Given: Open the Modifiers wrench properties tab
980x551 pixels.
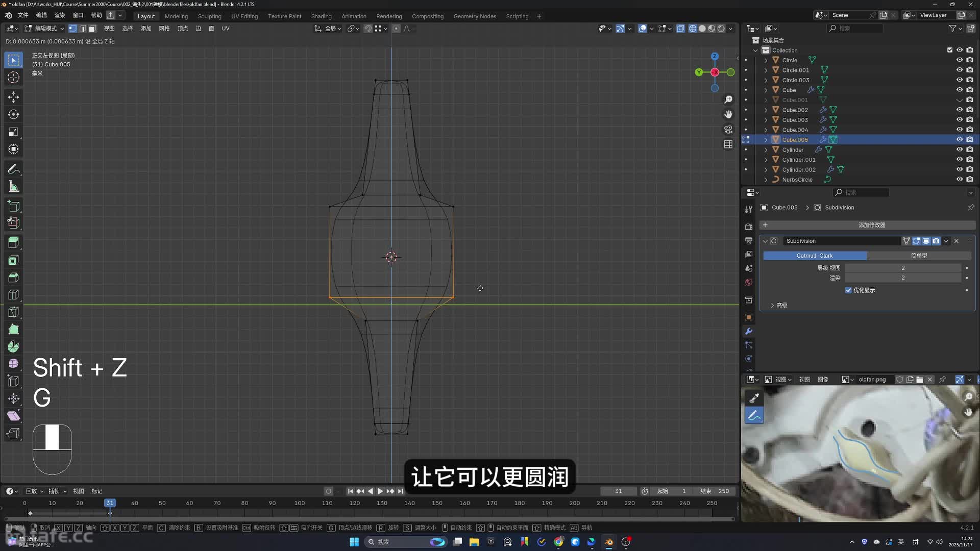Looking at the screenshot, I should [749, 331].
